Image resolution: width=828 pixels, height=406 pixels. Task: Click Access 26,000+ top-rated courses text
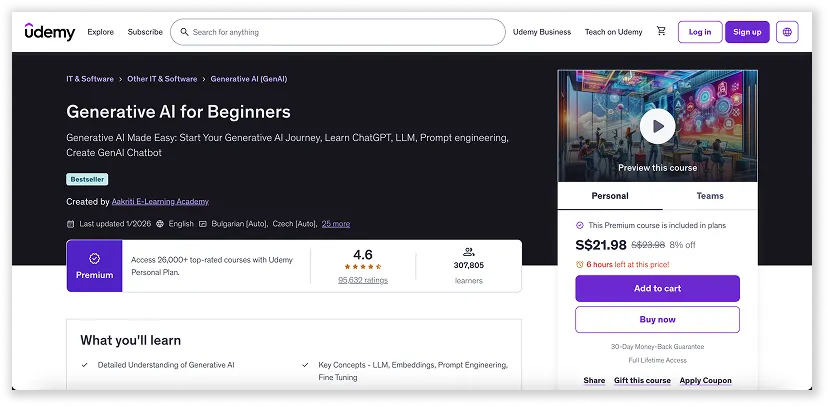[x=212, y=266]
